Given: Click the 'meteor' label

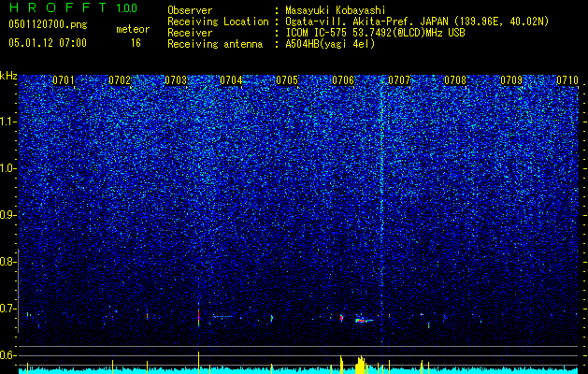Looking at the screenshot, I should [x=133, y=29].
